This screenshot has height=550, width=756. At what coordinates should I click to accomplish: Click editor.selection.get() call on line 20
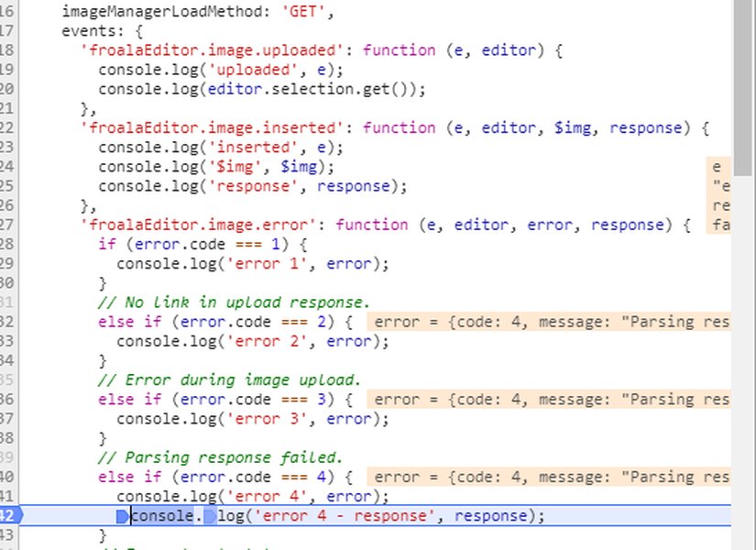click(312, 89)
